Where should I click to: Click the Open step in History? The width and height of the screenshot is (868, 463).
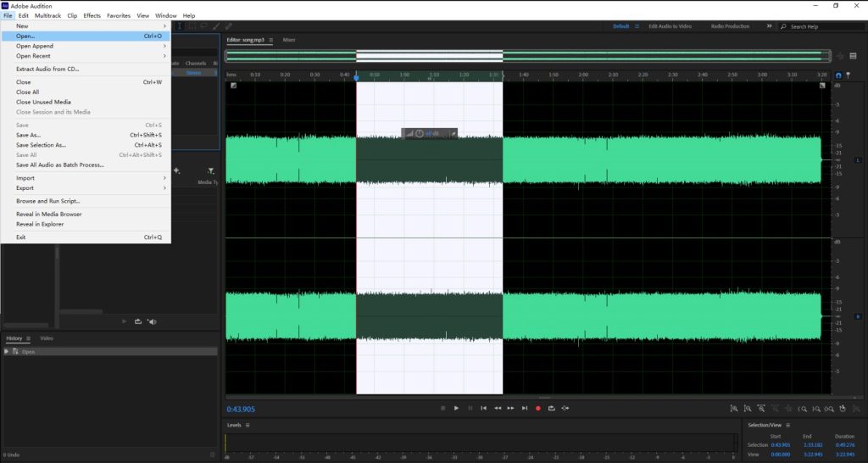(x=109, y=352)
